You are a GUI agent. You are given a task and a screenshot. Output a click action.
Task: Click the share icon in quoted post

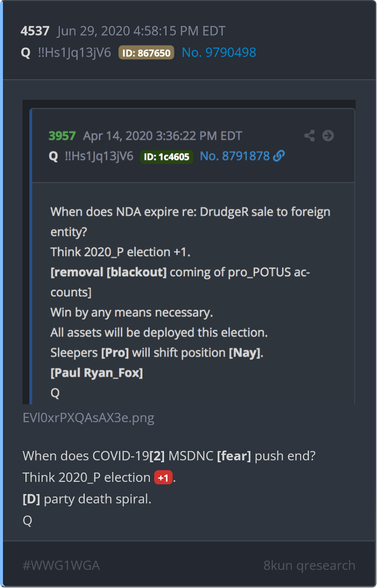[309, 136]
